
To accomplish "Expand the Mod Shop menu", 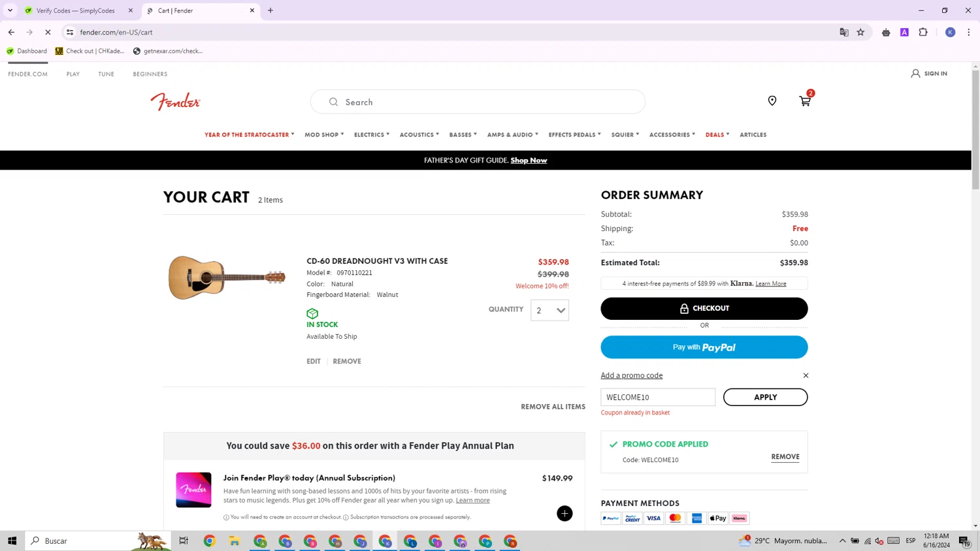I will coord(324,134).
